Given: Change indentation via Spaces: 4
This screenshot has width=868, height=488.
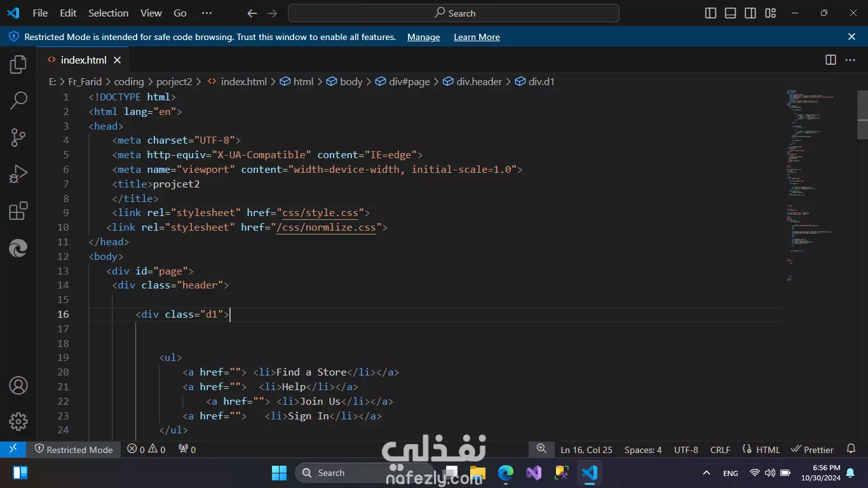Looking at the screenshot, I should 643,449.
